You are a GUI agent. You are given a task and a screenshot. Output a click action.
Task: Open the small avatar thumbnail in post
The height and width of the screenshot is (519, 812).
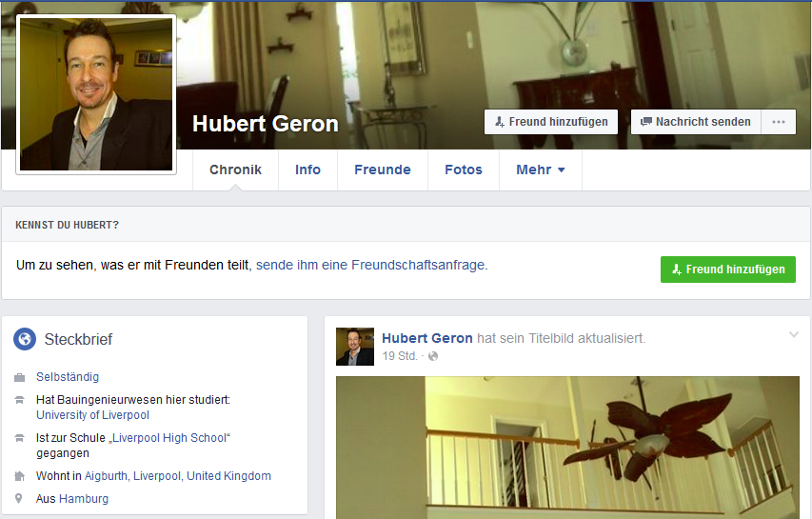pos(355,347)
